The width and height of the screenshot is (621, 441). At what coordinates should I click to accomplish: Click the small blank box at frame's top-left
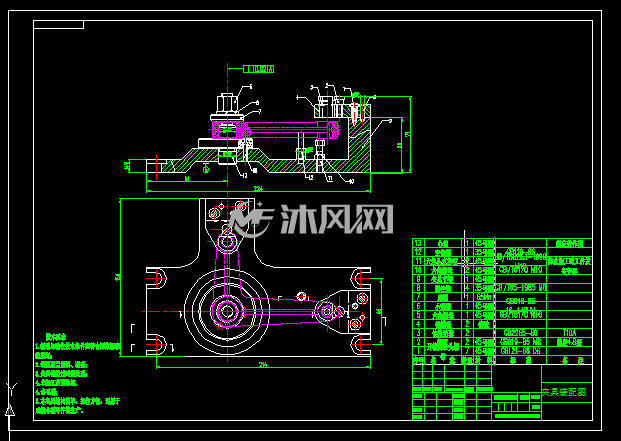point(59,25)
